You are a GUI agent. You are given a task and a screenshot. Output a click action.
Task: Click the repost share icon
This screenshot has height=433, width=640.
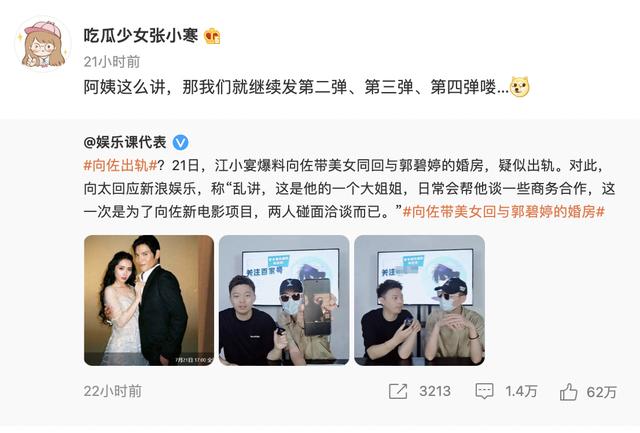pos(398,391)
